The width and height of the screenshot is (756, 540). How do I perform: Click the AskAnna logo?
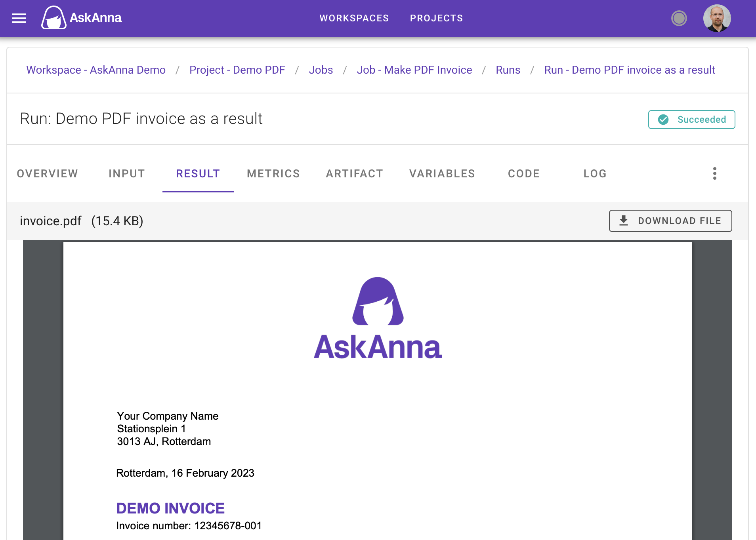coord(81,18)
